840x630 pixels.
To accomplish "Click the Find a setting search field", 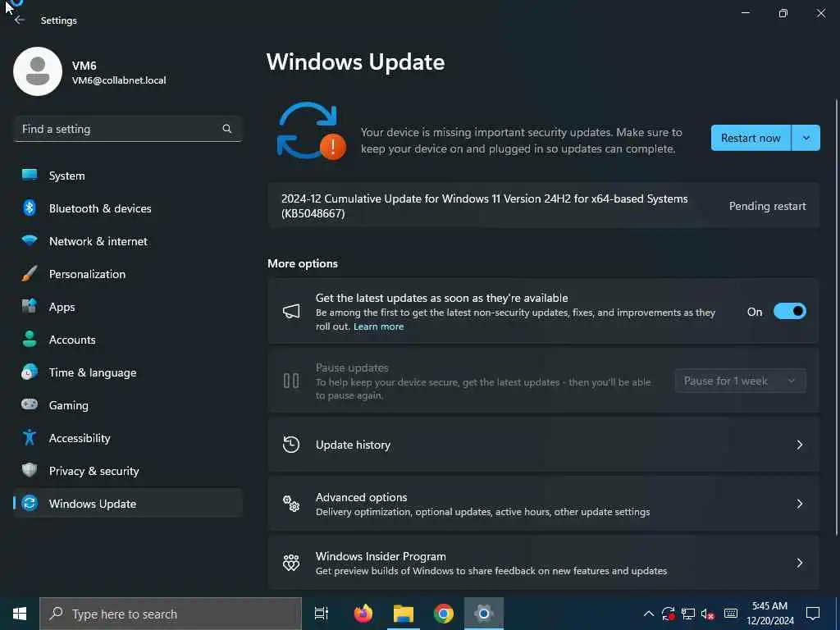I will (x=128, y=129).
